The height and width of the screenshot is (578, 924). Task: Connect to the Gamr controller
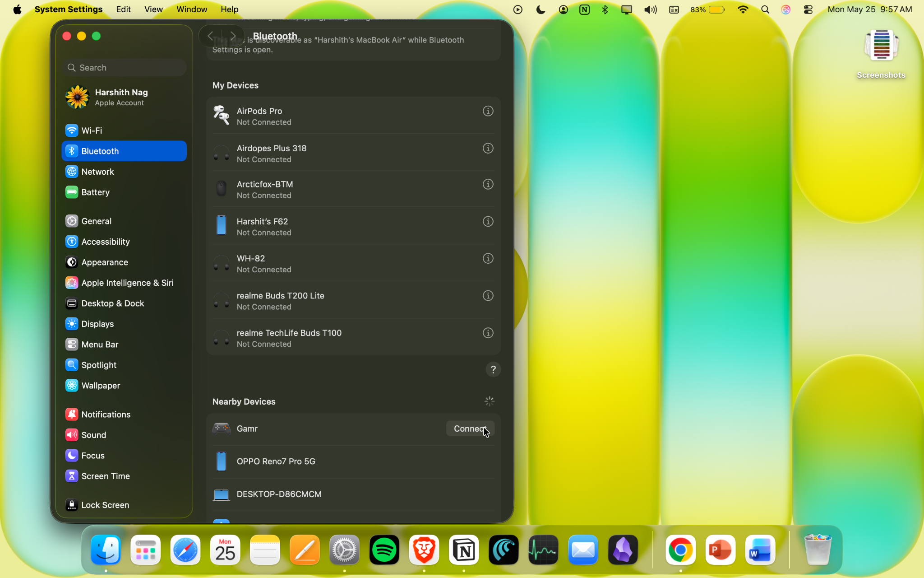click(470, 429)
